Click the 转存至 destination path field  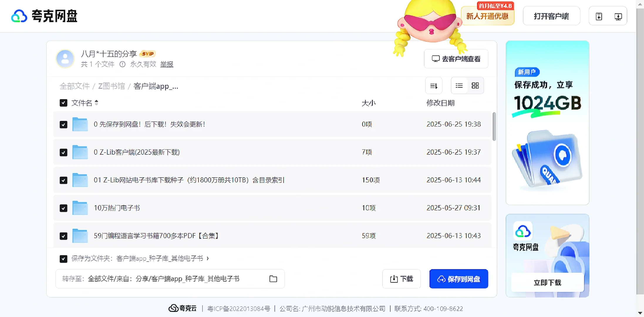click(x=170, y=279)
